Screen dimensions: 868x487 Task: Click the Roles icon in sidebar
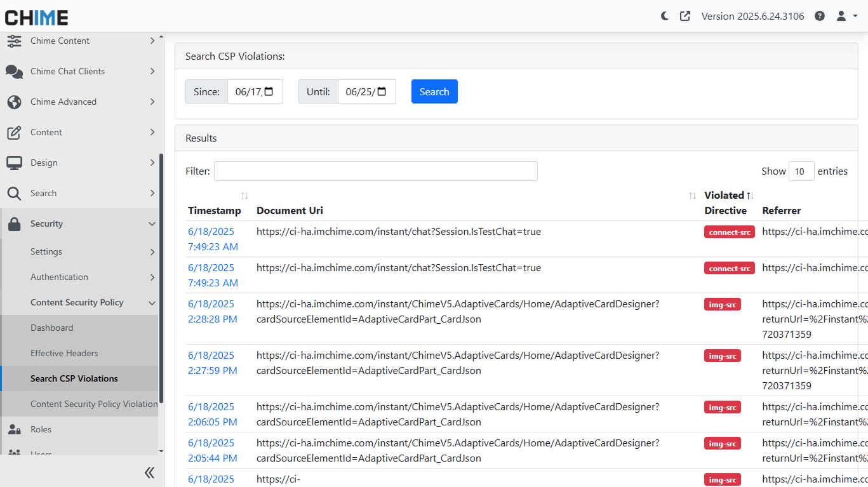click(14, 429)
